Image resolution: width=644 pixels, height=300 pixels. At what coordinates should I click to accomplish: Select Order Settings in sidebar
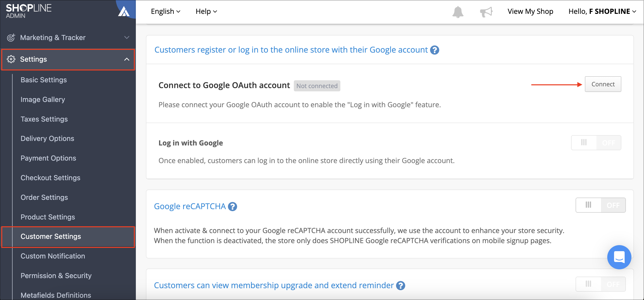point(44,197)
